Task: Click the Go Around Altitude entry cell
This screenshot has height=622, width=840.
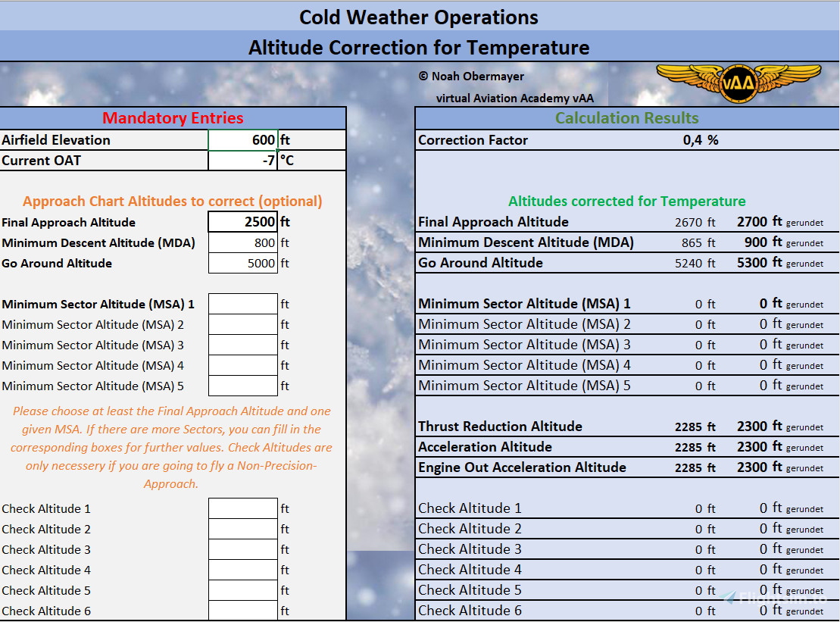Action: (x=242, y=262)
